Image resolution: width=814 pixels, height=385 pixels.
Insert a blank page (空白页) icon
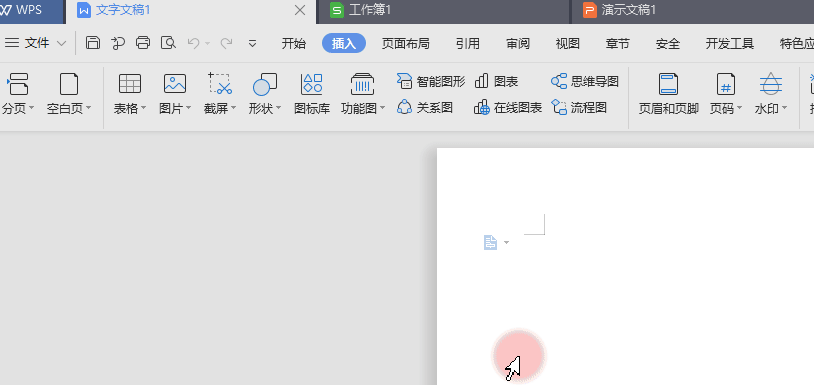click(x=69, y=84)
